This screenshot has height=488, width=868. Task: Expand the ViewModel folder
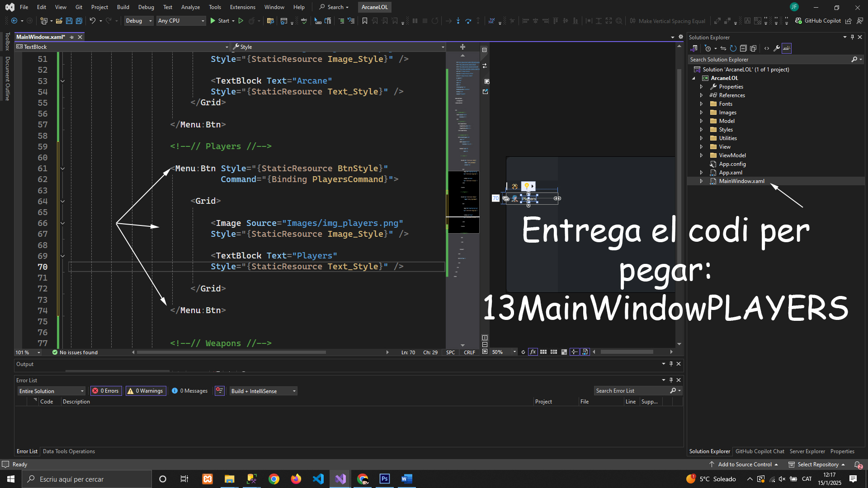click(701, 155)
